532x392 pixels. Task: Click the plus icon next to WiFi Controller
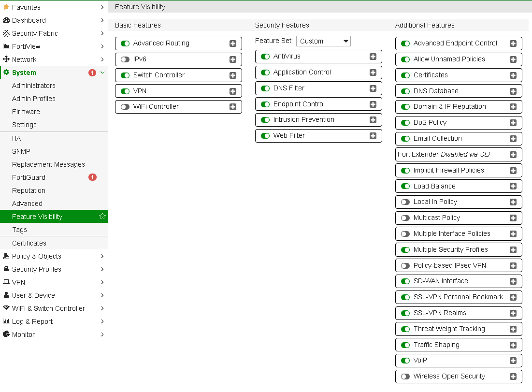point(233,107)
